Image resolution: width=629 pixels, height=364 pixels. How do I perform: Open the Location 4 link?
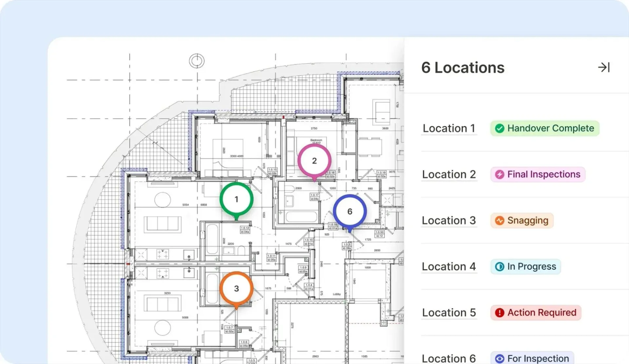448,267
